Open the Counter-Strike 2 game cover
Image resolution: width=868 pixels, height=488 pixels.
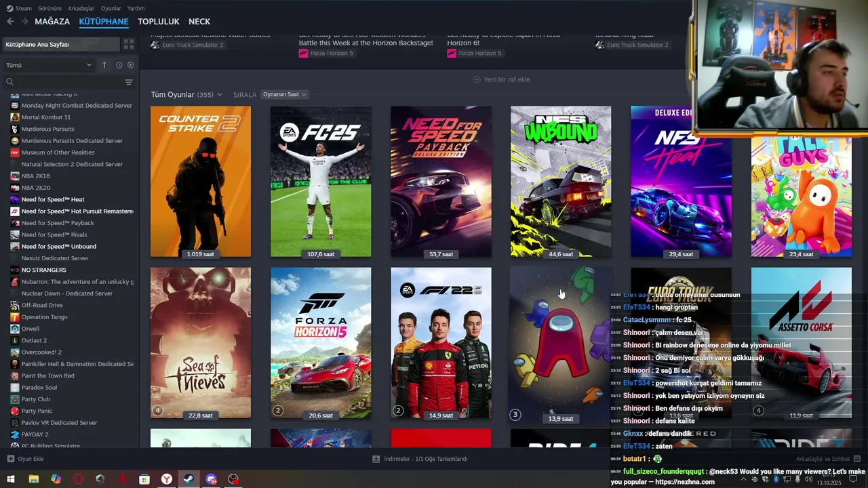coord(201,182)
